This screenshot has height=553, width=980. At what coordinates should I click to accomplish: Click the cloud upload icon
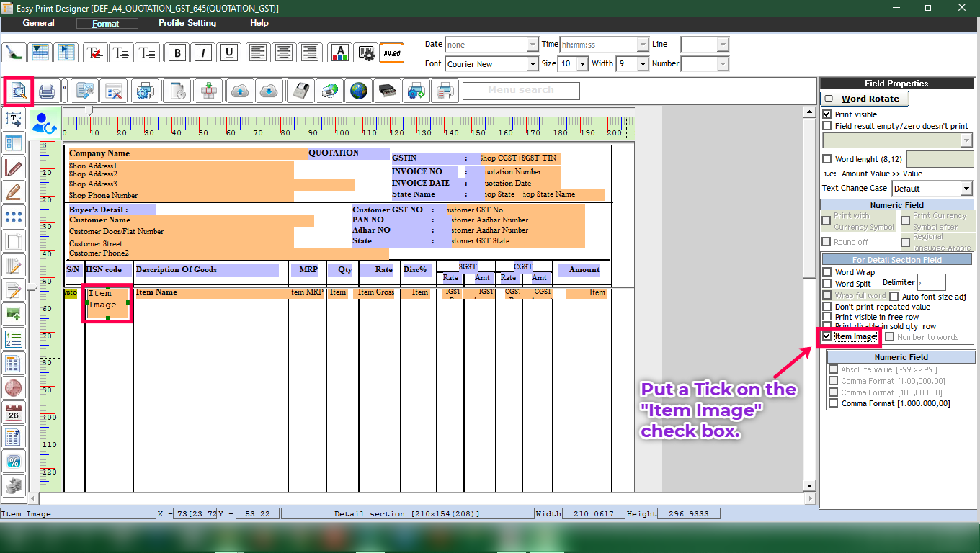pyautogui.click(x=240, y=91)
